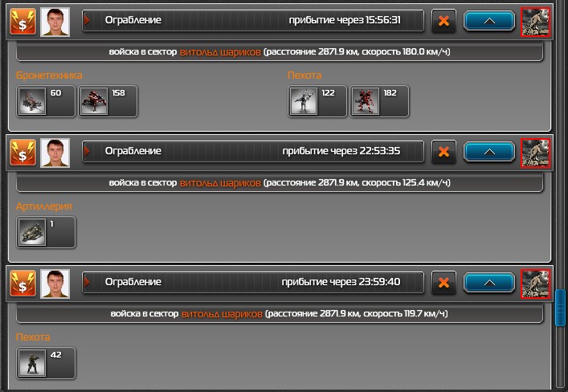Select red mech infantry with count 182
Screen dimensions: 568x392
(x=379, y=101)
